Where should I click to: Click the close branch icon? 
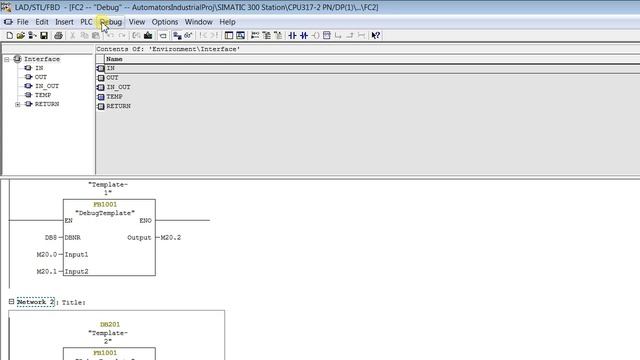point(350,36)
